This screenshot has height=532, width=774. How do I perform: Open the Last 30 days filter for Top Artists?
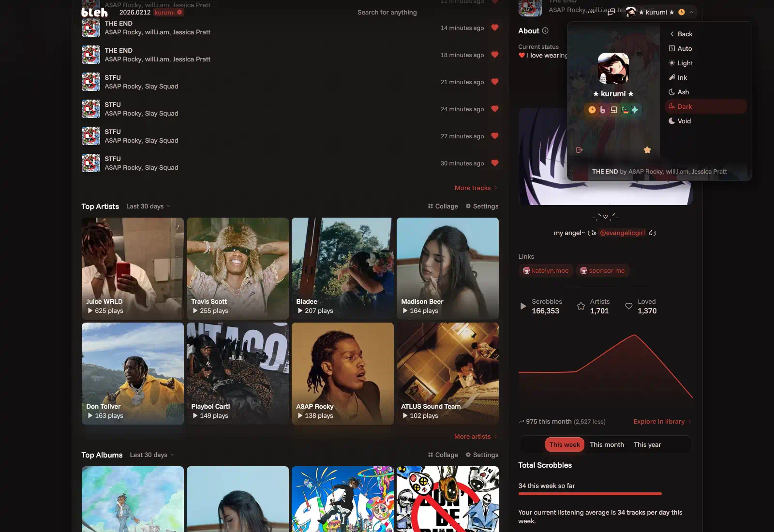(x=147, y=206)
